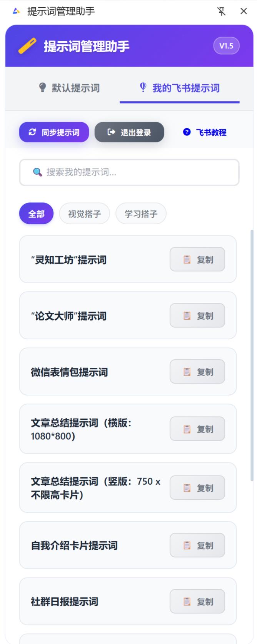
Task: Switch to the 默认提示词 tab
Action: [70, 88]
